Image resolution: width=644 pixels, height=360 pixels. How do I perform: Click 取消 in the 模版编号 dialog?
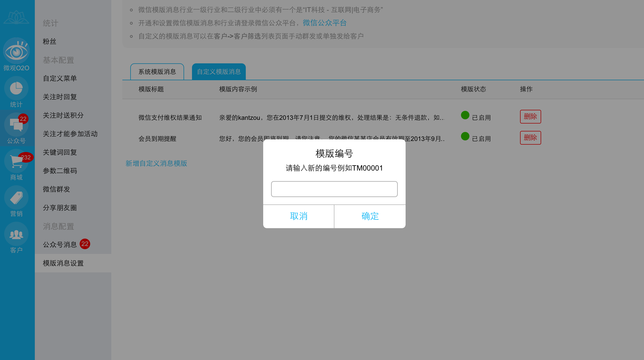[299, 216]
